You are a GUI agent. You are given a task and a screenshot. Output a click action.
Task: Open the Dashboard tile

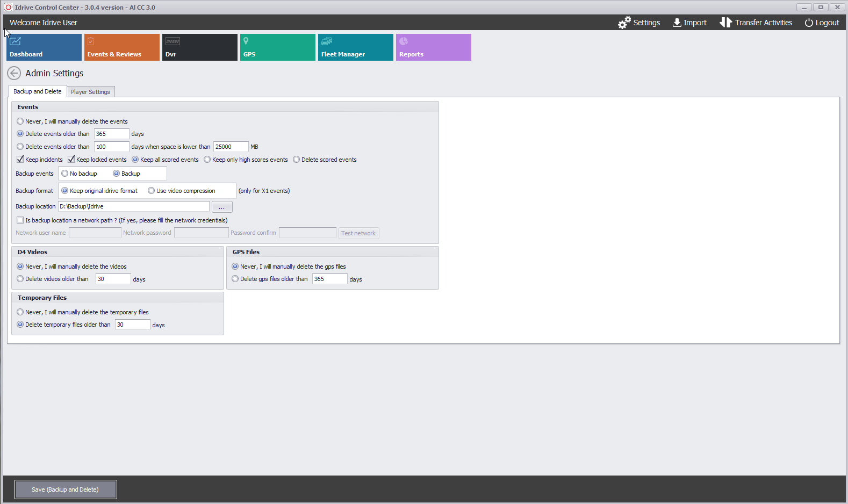click(44, 47)
